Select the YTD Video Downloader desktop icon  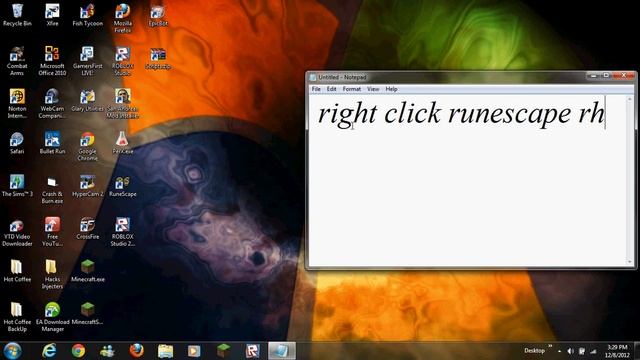[17, 231]
